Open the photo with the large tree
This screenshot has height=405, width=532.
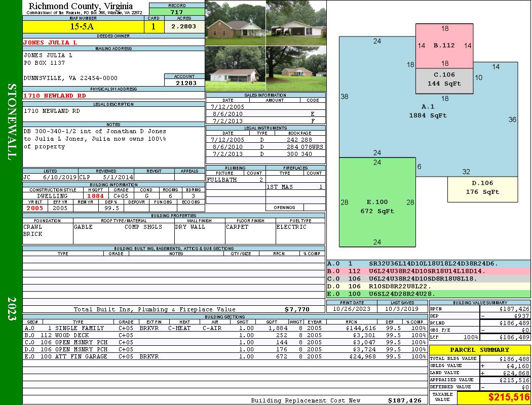[x=296, y=68]
